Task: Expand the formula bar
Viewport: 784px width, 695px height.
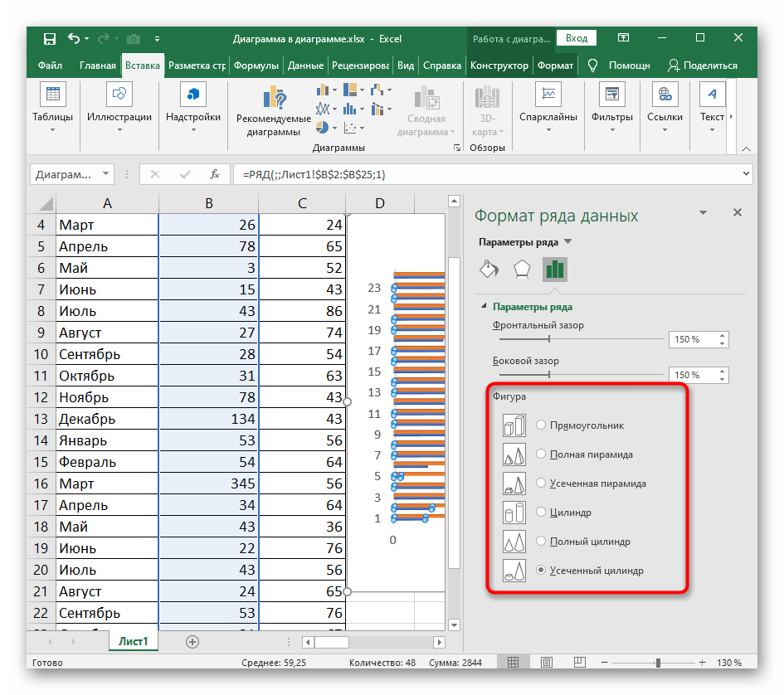Action: click(746, 174)
